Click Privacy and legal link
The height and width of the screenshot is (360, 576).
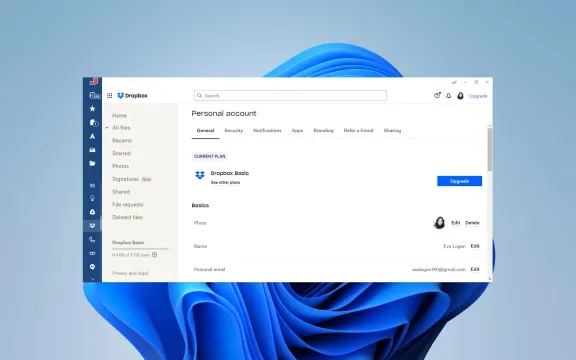click(130, 273)
